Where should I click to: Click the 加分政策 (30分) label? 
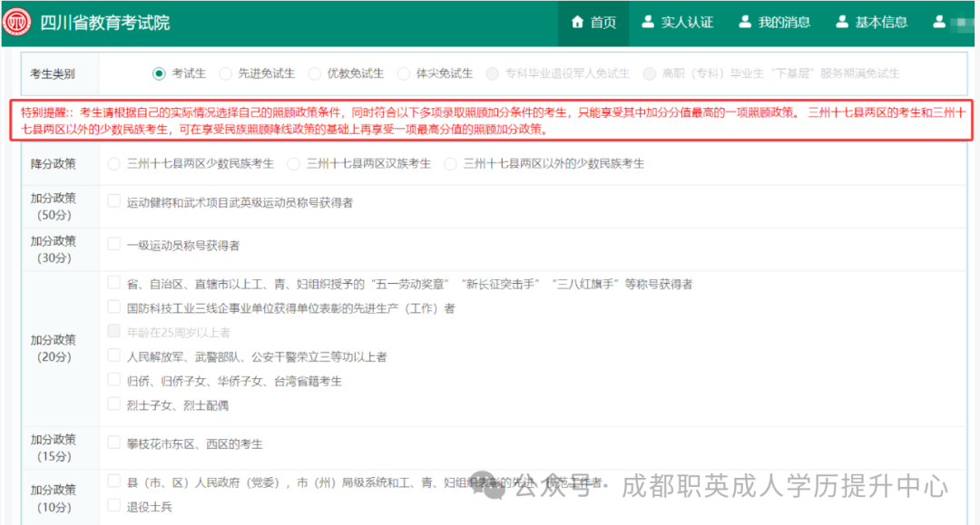point(54,249)
